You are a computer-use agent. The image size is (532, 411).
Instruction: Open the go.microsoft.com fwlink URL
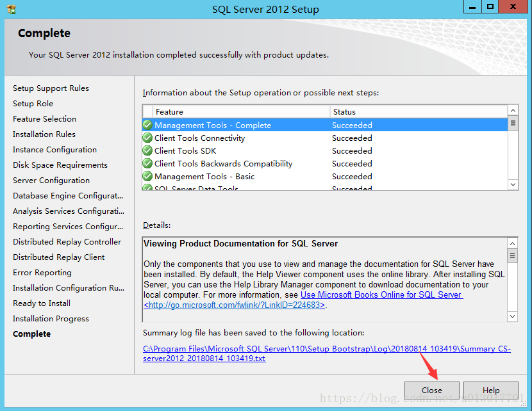[234, 305]
